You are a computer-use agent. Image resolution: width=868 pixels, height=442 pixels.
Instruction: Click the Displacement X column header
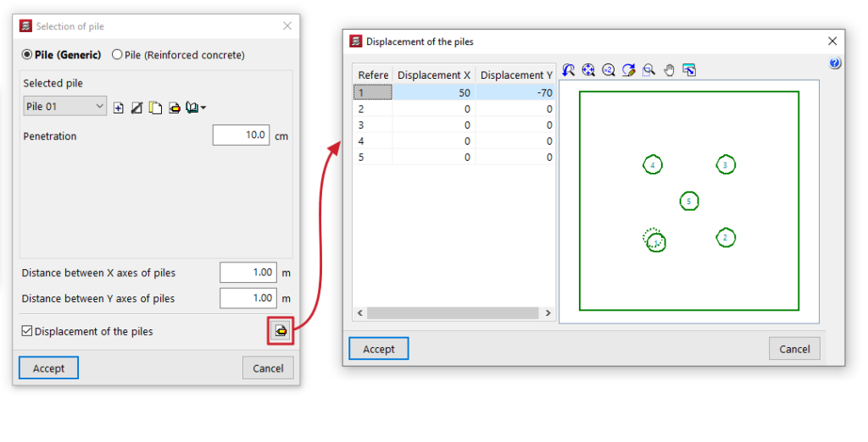(x=434, y=75)
